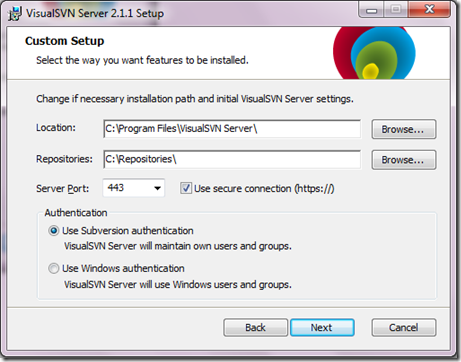Click the disabled maximize window button
461x362 pixels.
coord(396,10)
